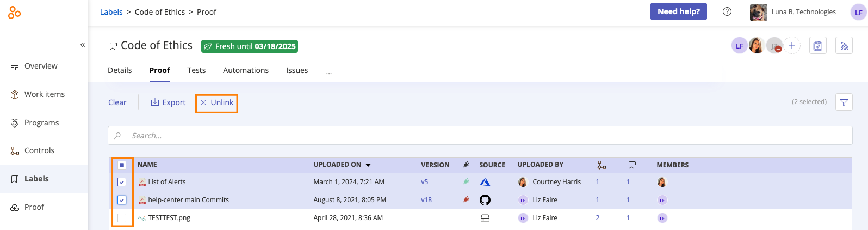Click the RSS feed icon button
This screenshot has height=230, width=868.
844,46
